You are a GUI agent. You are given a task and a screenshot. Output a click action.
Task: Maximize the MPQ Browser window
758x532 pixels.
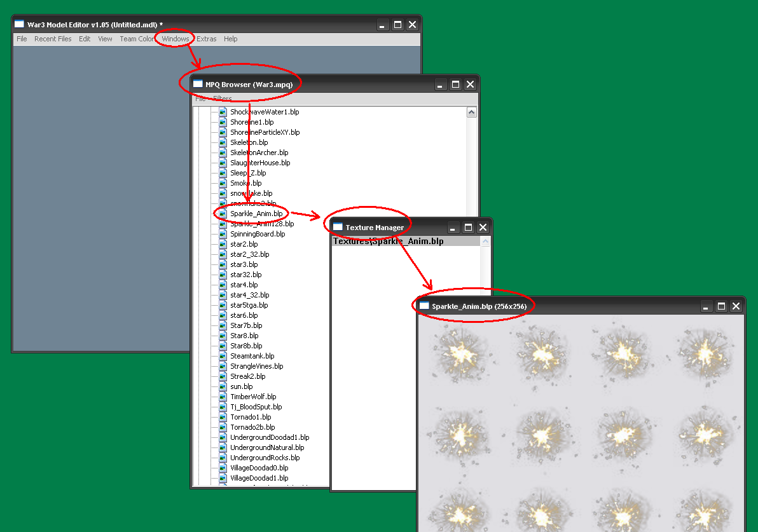(455, 85)
